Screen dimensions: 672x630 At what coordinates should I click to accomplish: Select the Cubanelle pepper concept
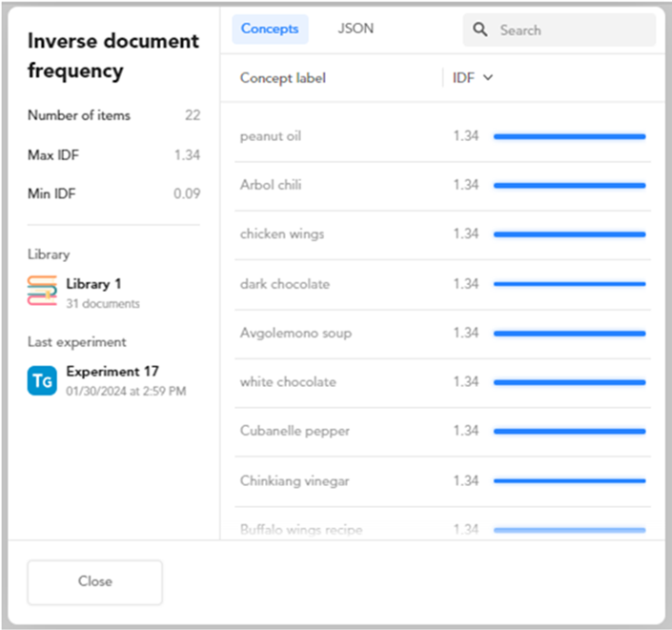coord(295,431)
